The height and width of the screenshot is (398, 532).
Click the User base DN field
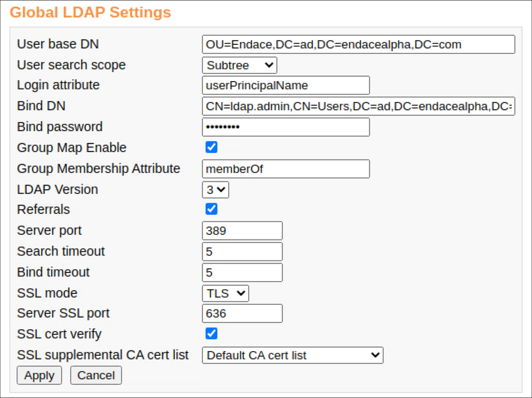[358, 44]
